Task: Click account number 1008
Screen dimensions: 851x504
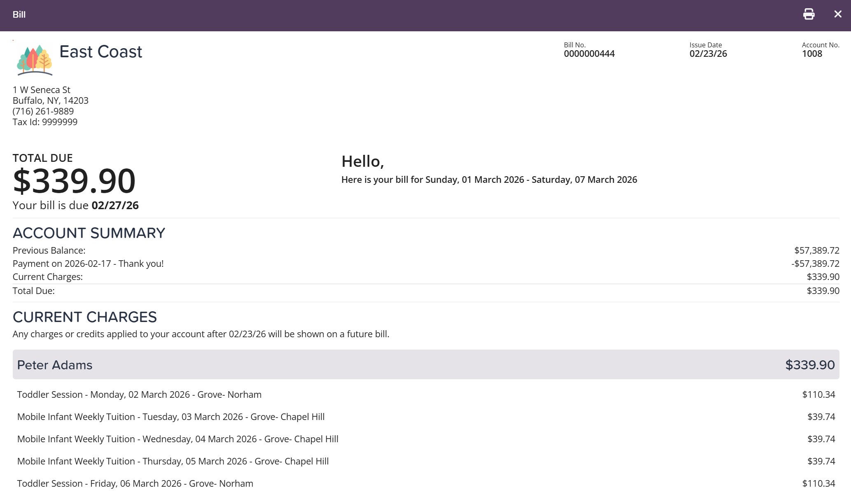Action: 811,54
